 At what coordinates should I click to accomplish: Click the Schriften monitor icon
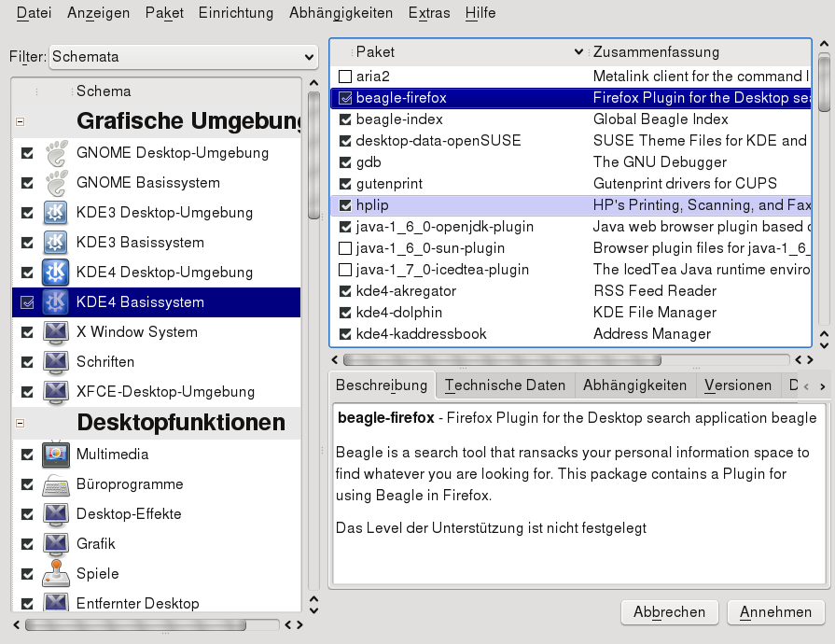tap(56, 362)
